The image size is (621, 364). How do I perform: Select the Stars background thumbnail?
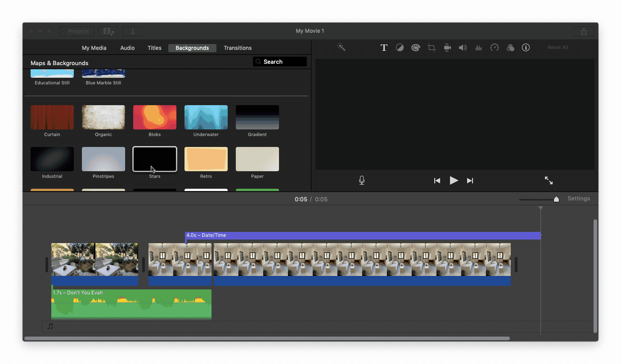pos(154,159)
